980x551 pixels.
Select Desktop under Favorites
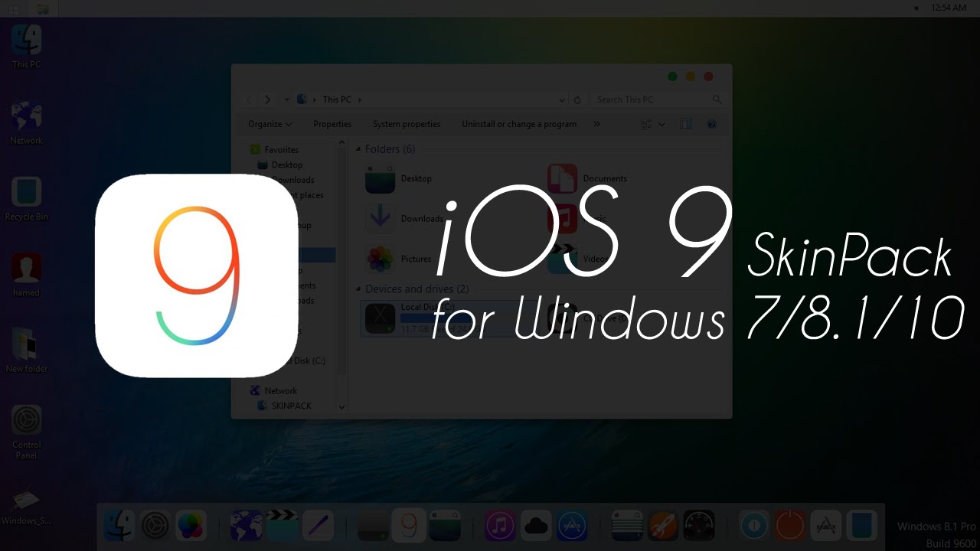point(280,165)
